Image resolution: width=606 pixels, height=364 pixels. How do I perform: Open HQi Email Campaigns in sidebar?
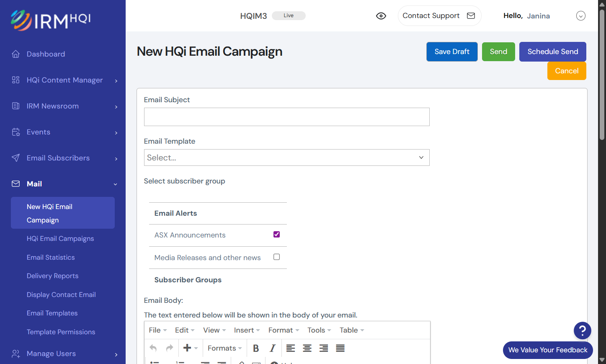60,238
